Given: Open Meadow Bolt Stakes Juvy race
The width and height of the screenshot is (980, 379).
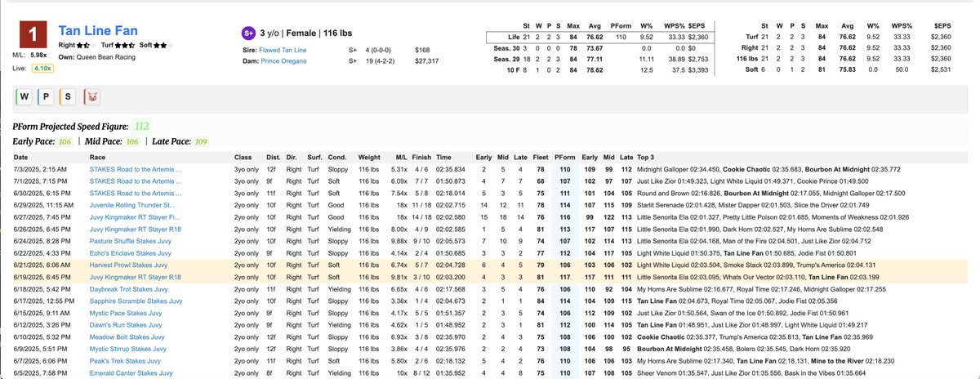Looking at the screenshot, I should pos(128,337).
